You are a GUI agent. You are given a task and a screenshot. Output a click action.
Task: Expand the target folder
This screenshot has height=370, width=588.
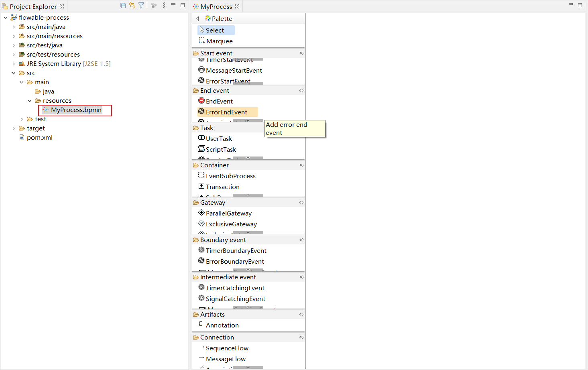[14, 128]
